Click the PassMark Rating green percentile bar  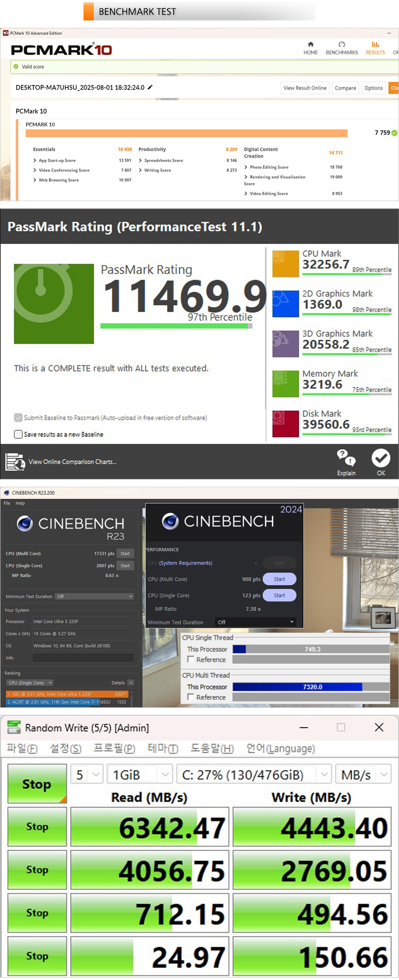(x=176, y=326)
